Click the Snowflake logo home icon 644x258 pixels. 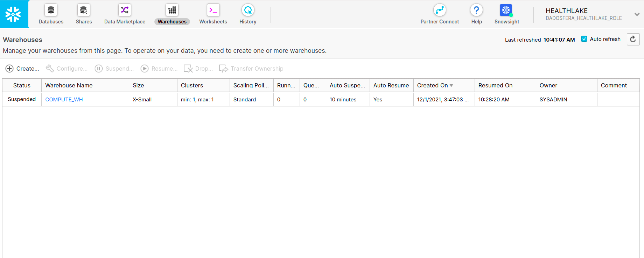tap(13, 14)
